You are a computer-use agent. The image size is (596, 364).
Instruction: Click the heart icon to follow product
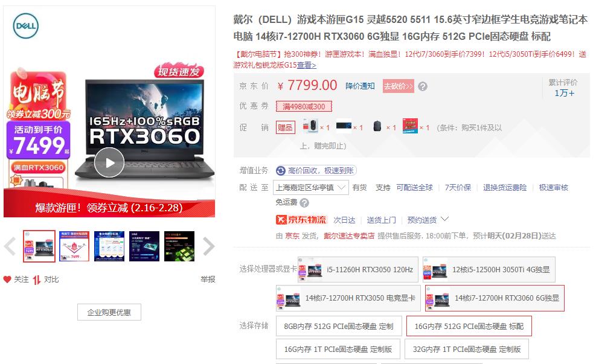coord(7,279)
